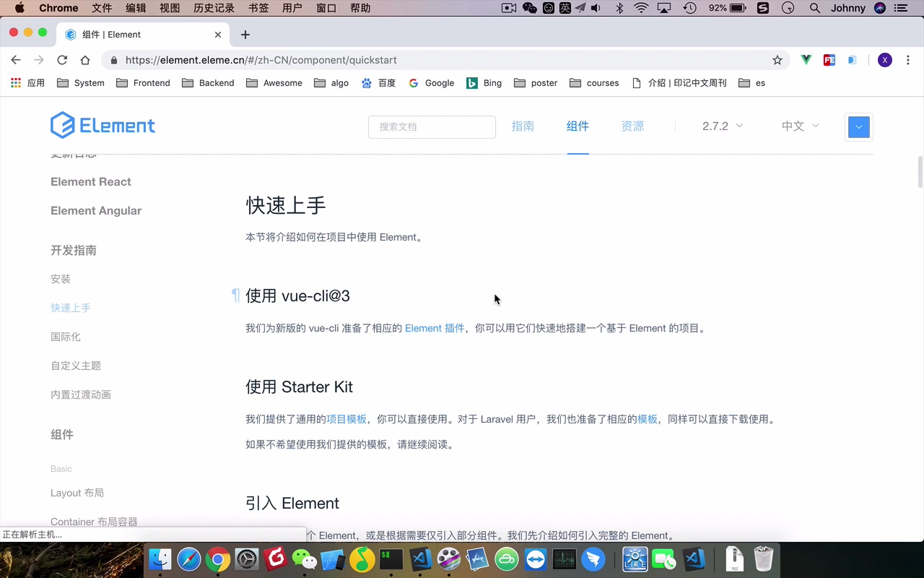
Task: Open the 中文 language dropdown
Action: pyautogui.click(x=801, y=126)
